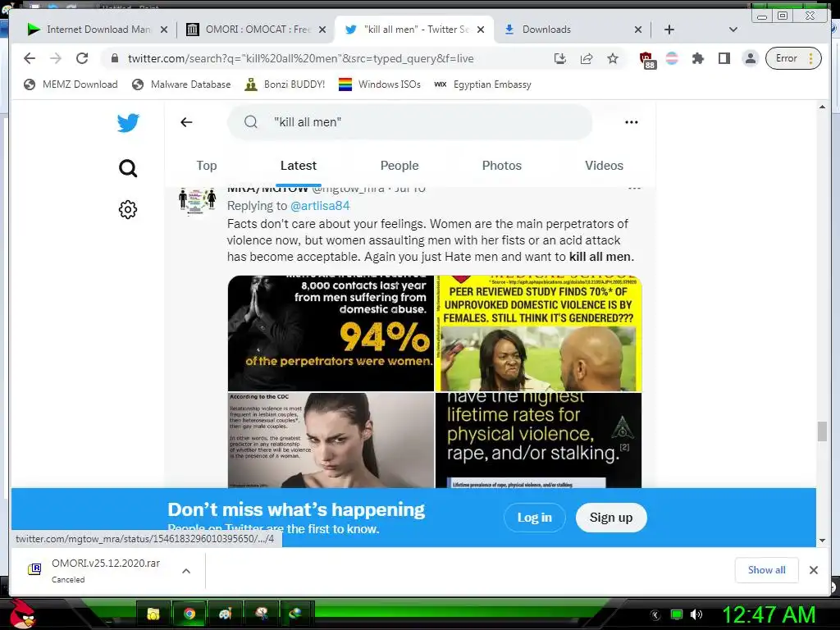Open the Angry Birds start button
Screen dimensions: 840x630
tap(22, 614)
